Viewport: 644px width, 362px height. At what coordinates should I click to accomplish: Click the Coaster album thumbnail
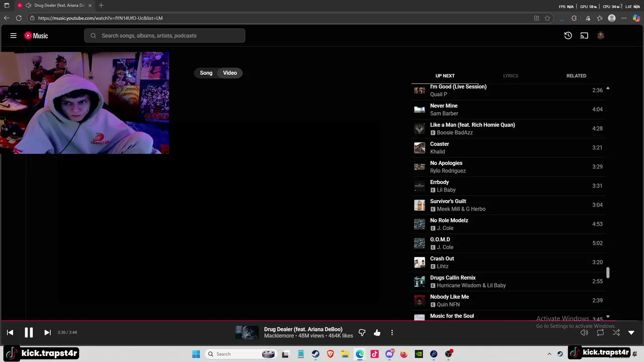tap(420, 148)
